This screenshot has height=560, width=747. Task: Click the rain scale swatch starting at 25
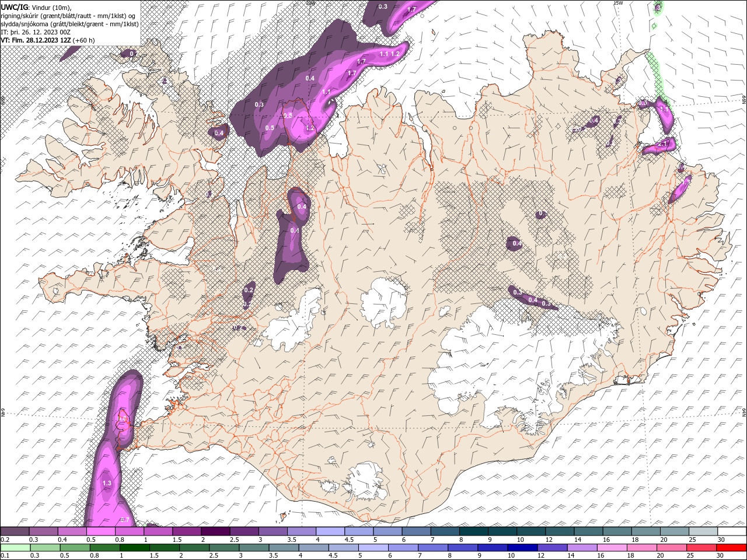pos(700,548)
